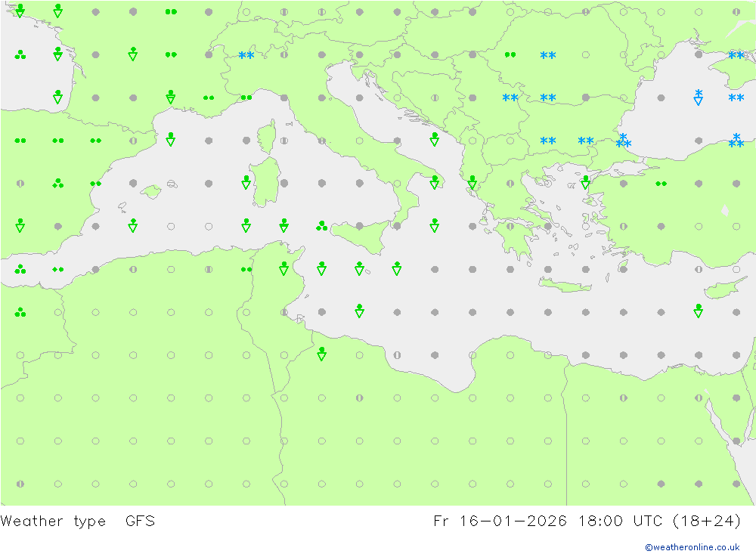Click the shower symbol south of Cyprus
This screenshot has width=756, height=554.
click(698, 311)
